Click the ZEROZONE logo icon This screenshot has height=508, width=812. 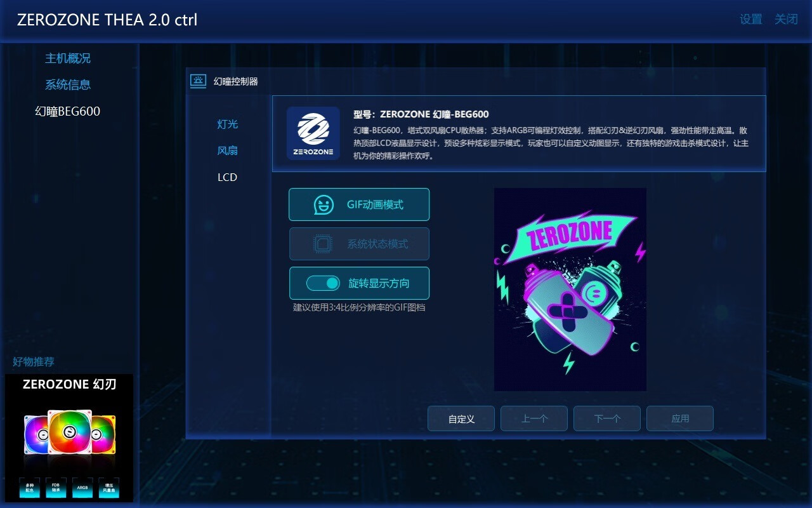click(x=313, y=133)
